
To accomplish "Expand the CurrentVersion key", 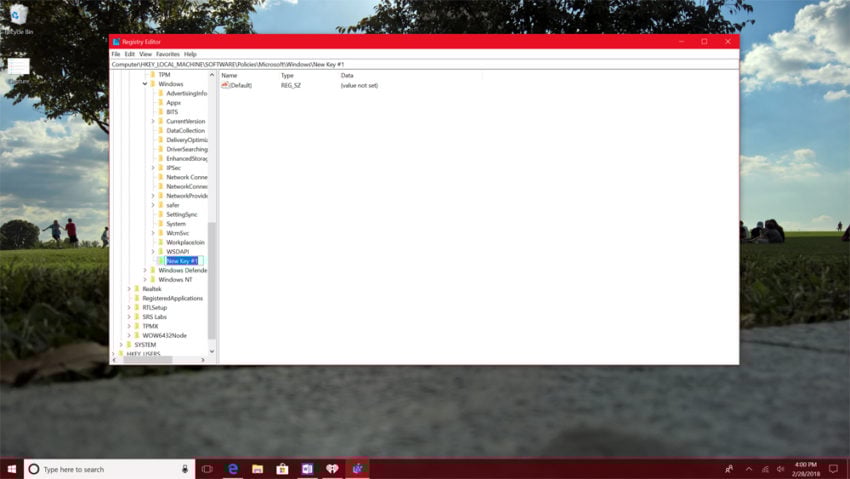I will (153, 121).
